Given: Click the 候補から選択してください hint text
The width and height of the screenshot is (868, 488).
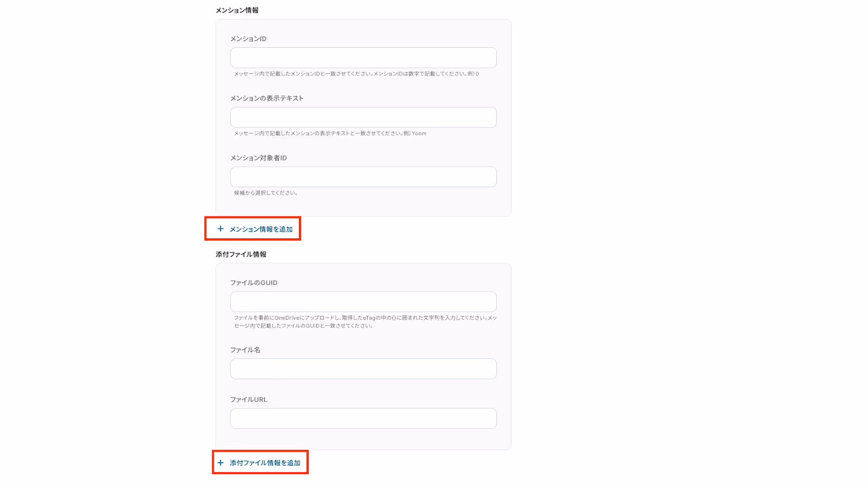Looking at the screenshot, I should 266,193.
